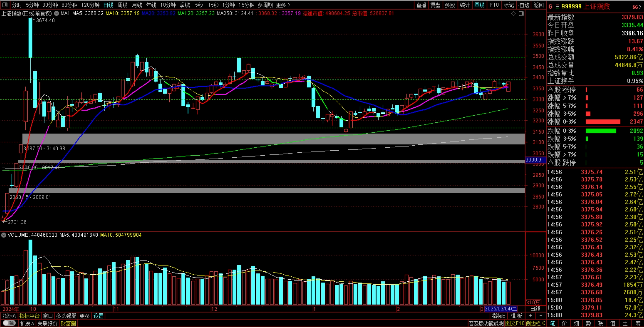The width and height of the screenshot is (644, 328).
Task: Select 联 linked tab in side panel
Action: [x=601, y=323]
